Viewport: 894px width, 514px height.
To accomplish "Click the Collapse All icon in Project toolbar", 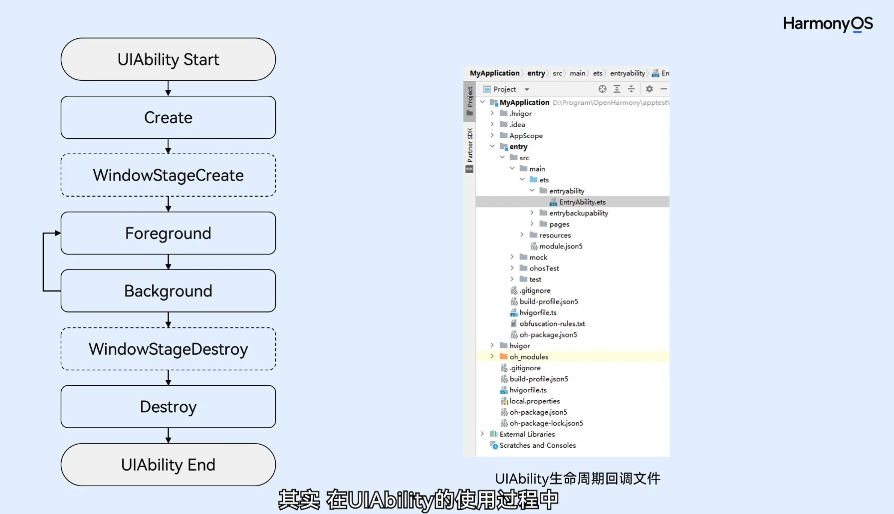I will point(631,89).
